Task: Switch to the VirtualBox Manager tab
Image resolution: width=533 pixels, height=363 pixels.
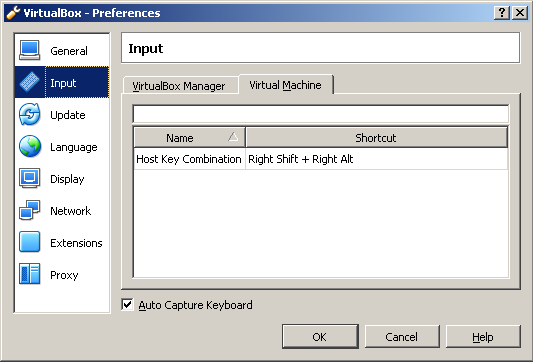Action: tap(180, 85)
